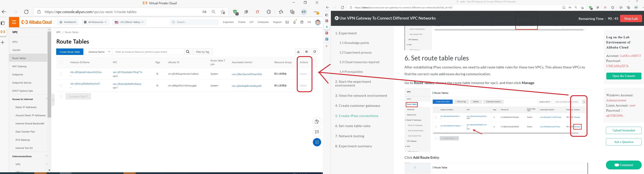The height and width of the screenshot is (174, 644).
Task: Expand the All Resources dropdown
Action: click(x=95, y=22)
